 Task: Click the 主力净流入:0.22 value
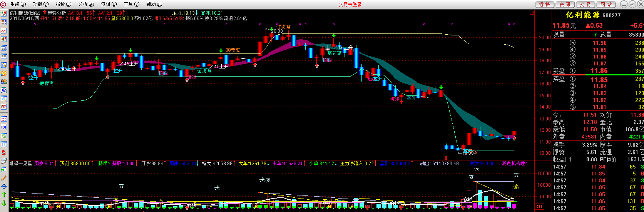coord(357,164)
